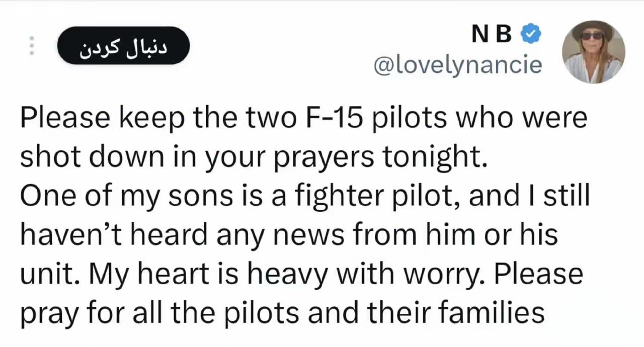Click the vertical dots above the Follow button

click(x=31, y=45)
